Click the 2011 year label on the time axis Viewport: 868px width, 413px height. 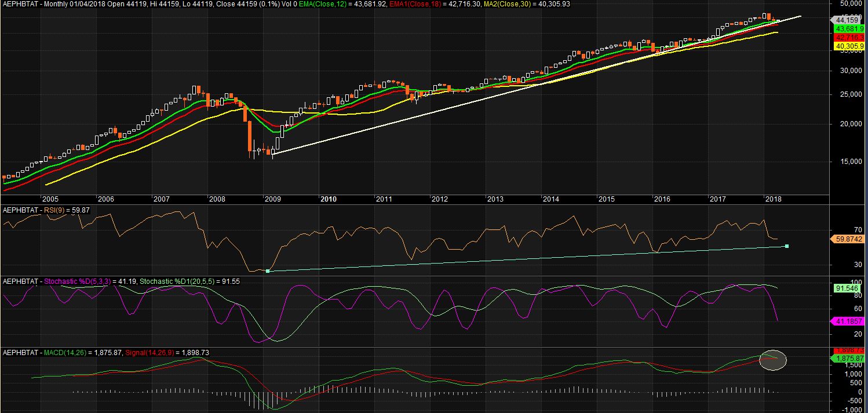pos(384,199)
